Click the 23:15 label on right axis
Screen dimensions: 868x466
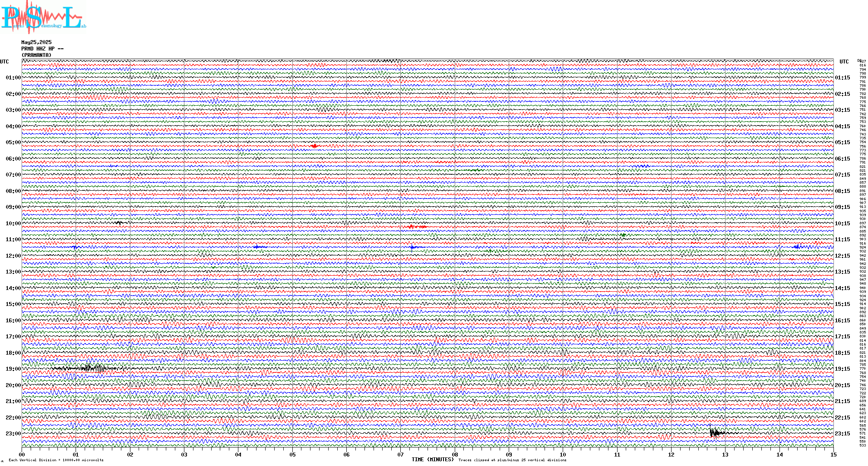[x=843, y=434]
